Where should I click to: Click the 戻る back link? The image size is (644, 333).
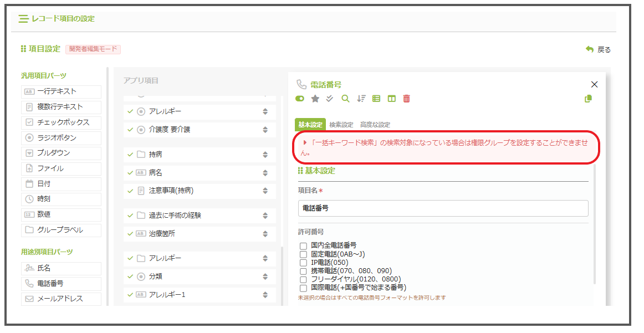599,50
